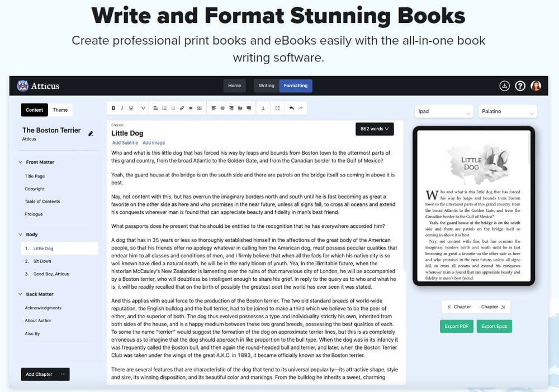Open the user profile avatar

tap(536, 86)
